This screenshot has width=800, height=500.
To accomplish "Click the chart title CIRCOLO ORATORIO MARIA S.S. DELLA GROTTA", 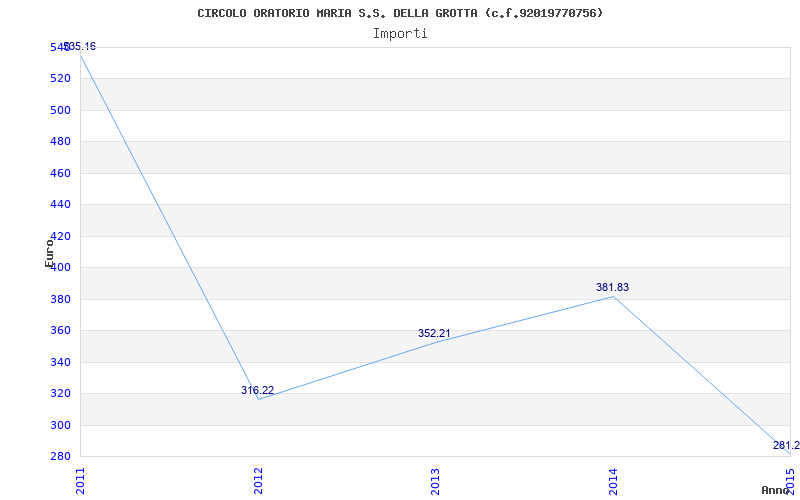I will click(400, 13).
